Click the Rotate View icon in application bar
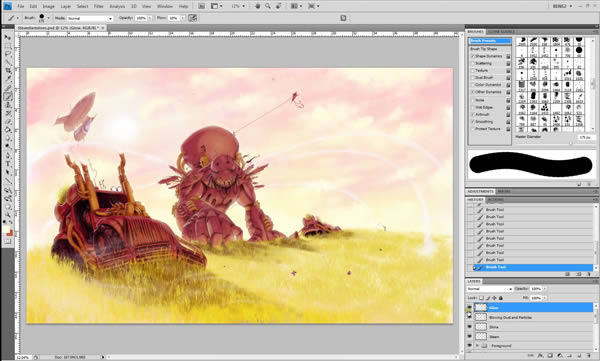 coord(279,6)
